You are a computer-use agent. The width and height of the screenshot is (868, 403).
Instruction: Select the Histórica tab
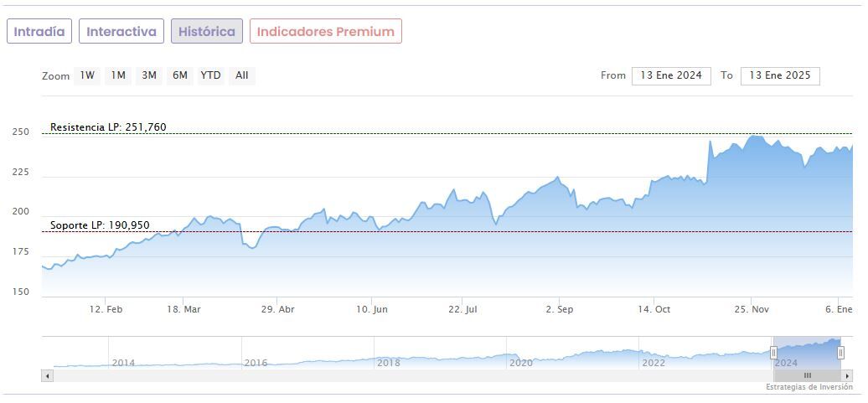click(207, 32)
